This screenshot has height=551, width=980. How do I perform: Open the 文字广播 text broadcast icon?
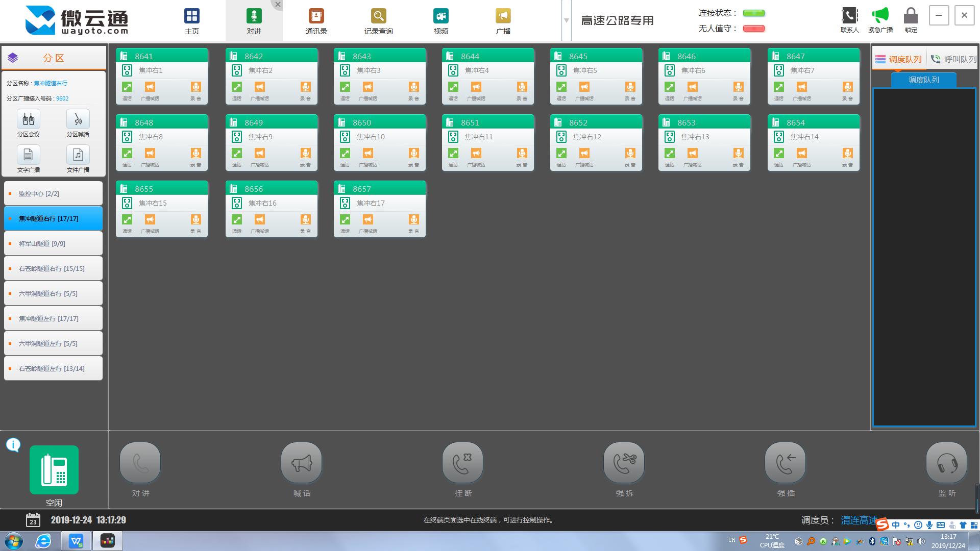click(29, 155)
